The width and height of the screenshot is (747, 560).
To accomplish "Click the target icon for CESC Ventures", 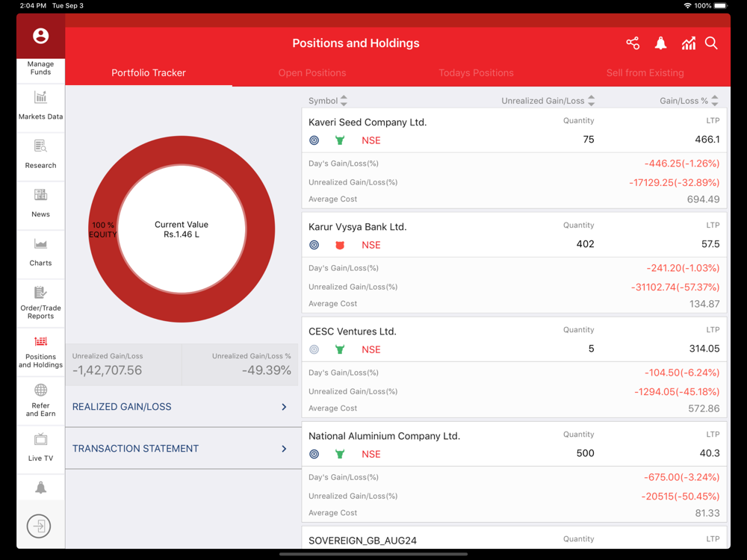I will point(314,349).
